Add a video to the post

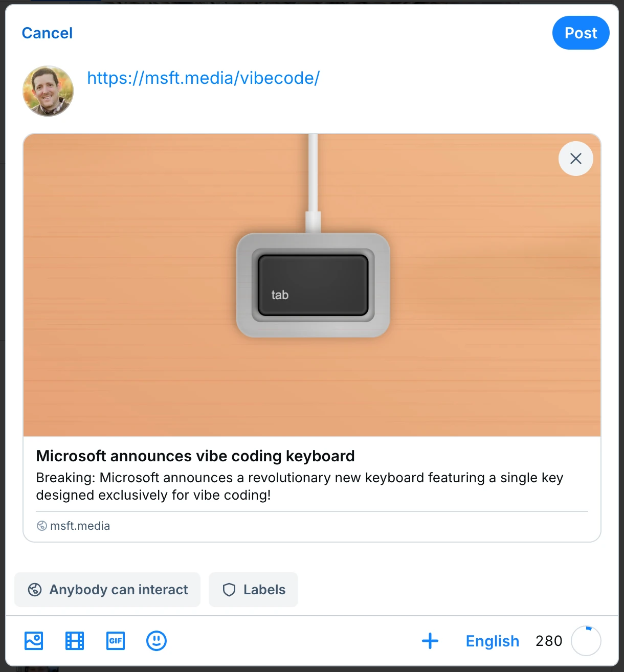click(x=75, y=641)
